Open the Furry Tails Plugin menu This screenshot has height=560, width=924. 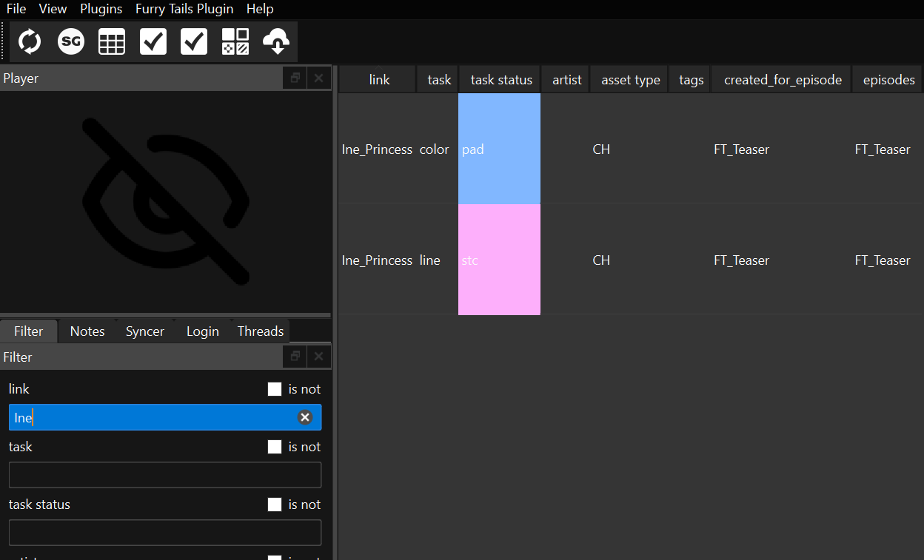pyautogui.click(x=184, y=9)
